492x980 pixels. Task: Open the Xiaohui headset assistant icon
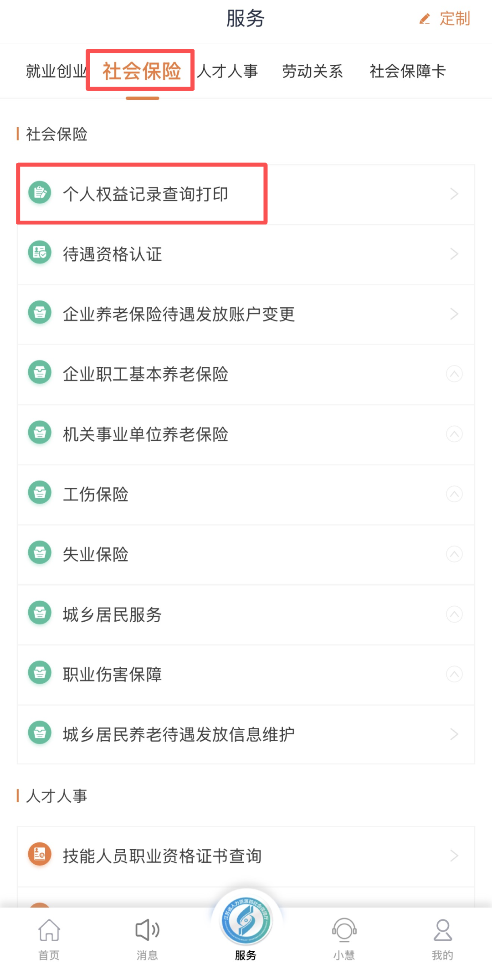[x=344, y=930]
